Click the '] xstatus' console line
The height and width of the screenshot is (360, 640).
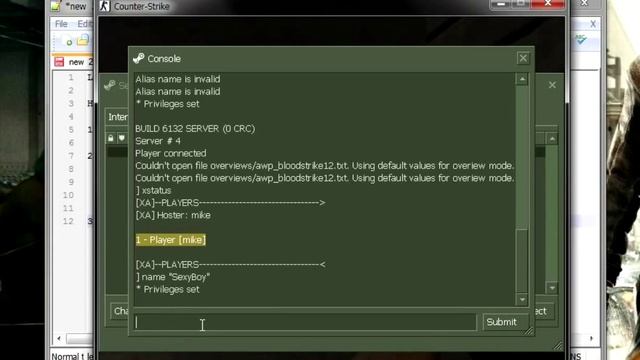tap(153, 191)
